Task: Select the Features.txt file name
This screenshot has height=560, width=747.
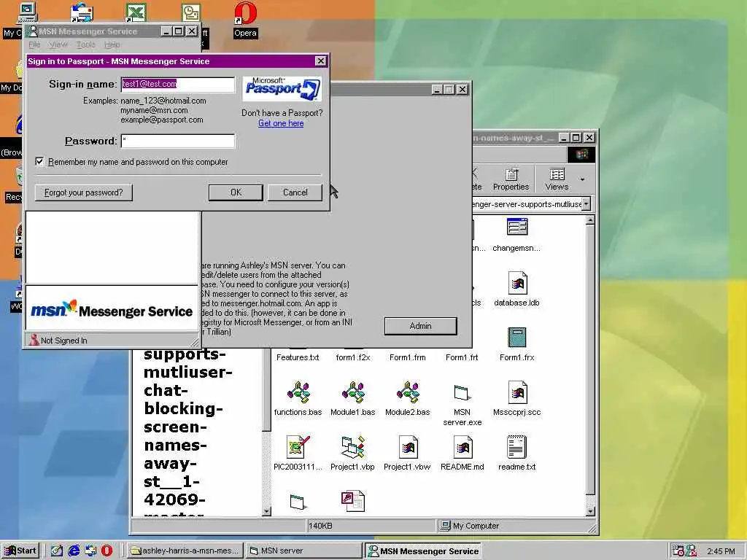Action: (x=298, y=357)
